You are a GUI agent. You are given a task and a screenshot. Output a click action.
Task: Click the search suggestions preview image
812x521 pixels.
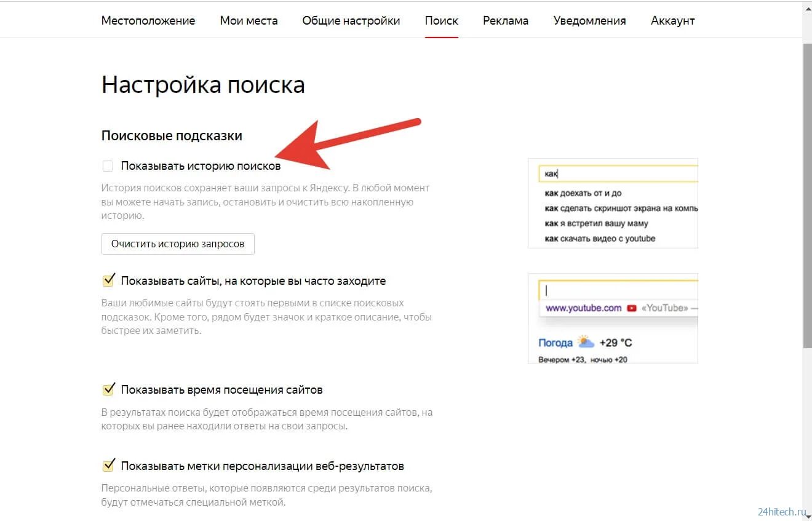click(x=613, y=203)
